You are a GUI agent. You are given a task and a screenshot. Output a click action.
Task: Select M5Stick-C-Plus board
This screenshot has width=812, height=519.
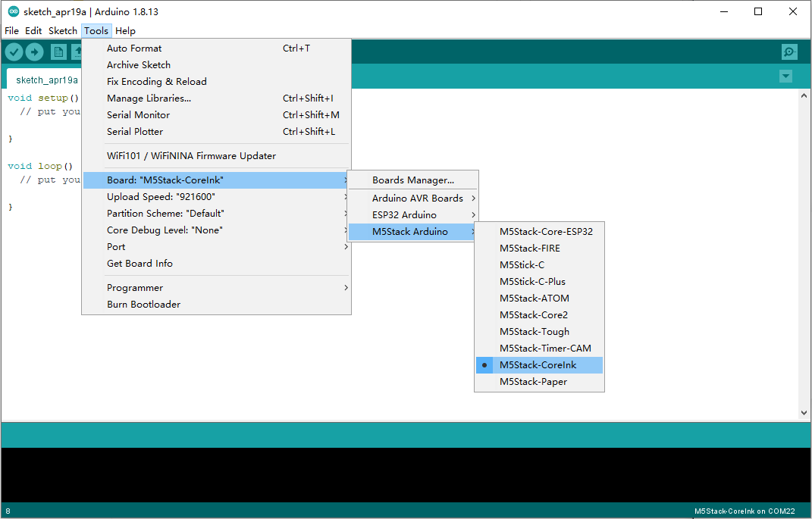pyautogui.click(x=539, y=282)
